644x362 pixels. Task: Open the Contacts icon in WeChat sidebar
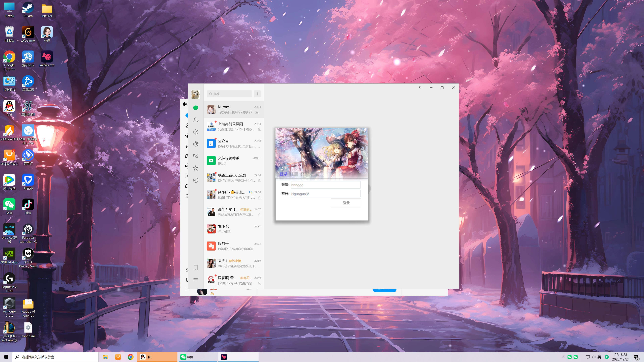click(x=196, y=120)
